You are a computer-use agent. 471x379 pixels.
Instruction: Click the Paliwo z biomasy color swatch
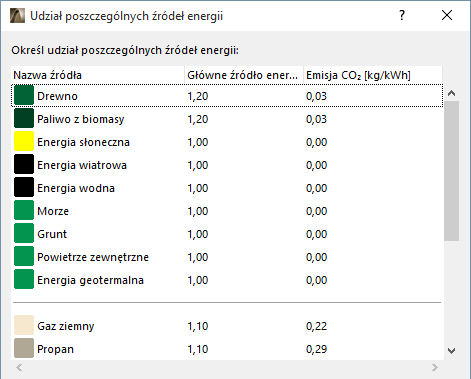[x=24, y=118]
